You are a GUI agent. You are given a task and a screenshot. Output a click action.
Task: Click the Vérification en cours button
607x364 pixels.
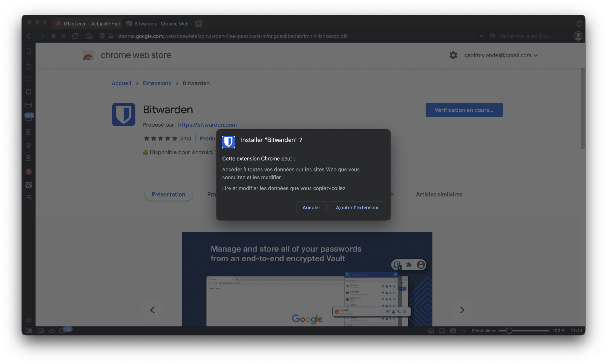coord(464,110)
